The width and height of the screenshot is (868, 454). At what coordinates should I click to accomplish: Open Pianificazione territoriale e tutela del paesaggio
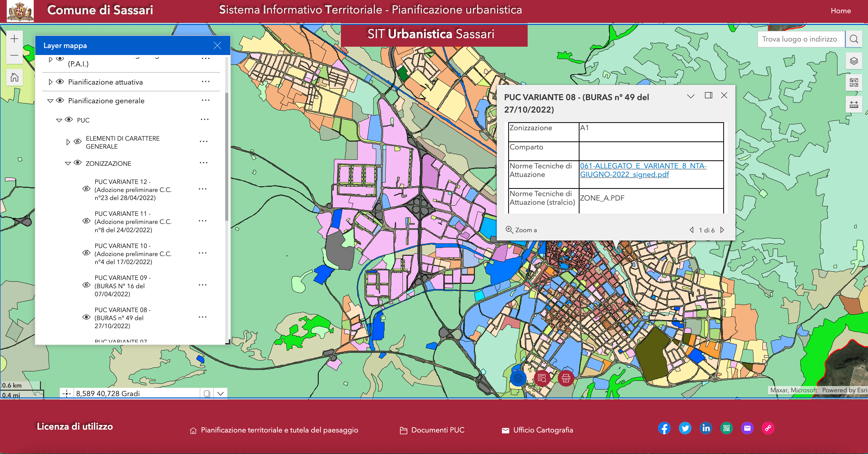click(274, 430)
